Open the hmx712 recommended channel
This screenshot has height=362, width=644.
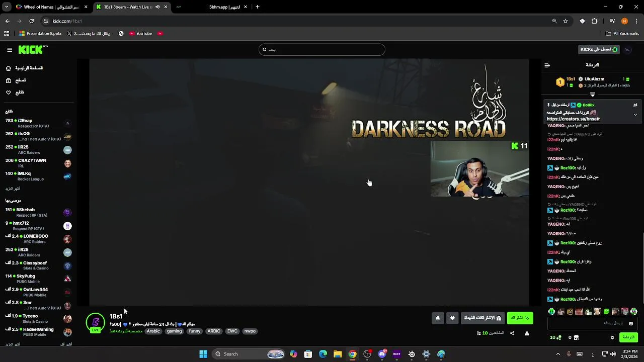pyautogui.click(x=38, y=226)
